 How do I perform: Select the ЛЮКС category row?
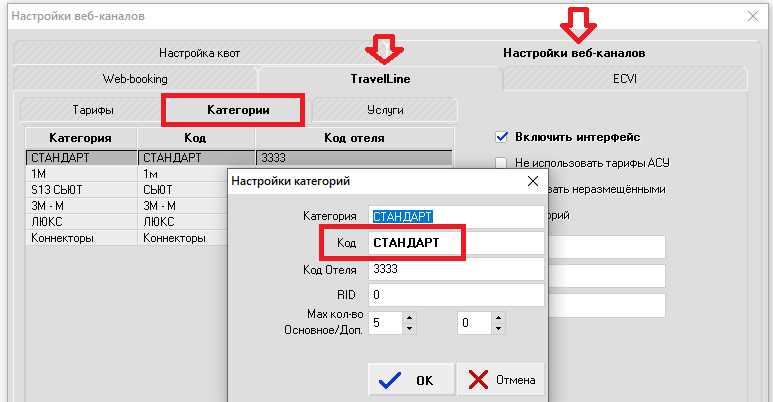click(127, 222)
